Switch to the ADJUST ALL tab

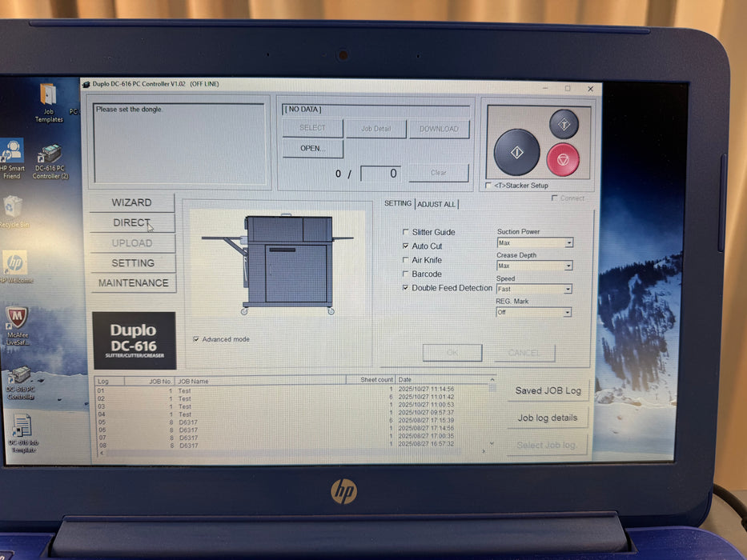point(436,204)
